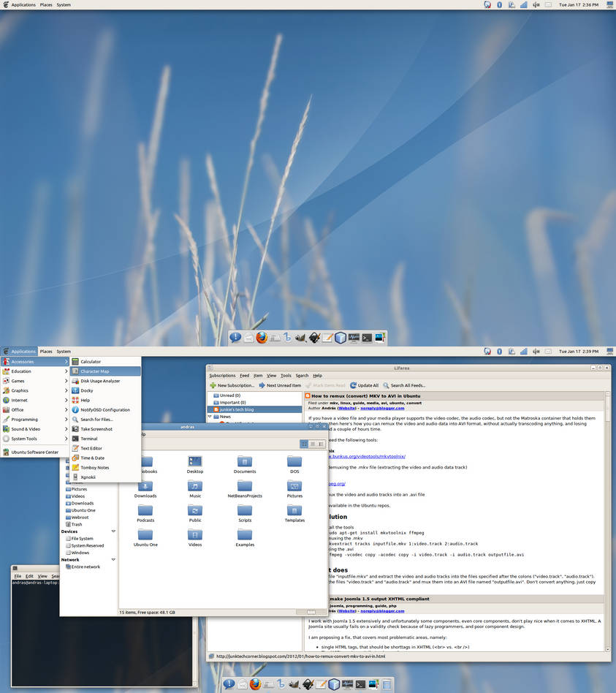Launch Xgnokii from the Accessories submenu

pyautogui.click(x=106, y=477)
